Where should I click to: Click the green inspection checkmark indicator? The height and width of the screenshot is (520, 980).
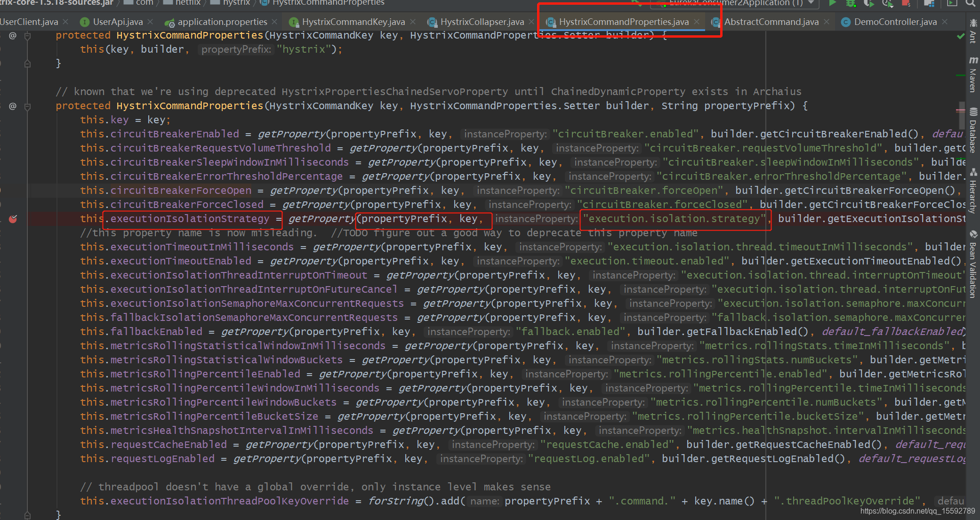(x=961, y=36)
